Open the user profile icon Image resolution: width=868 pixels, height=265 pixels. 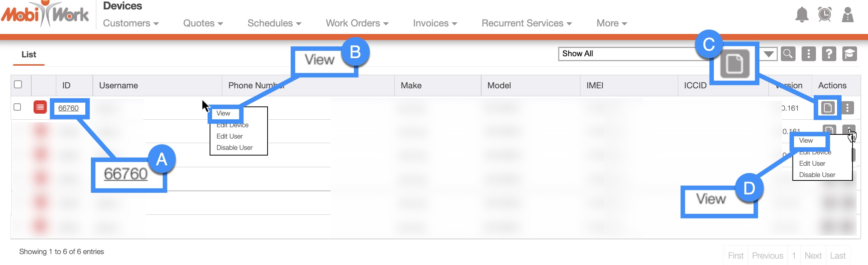pyautogui.click(x=848, y=15)
